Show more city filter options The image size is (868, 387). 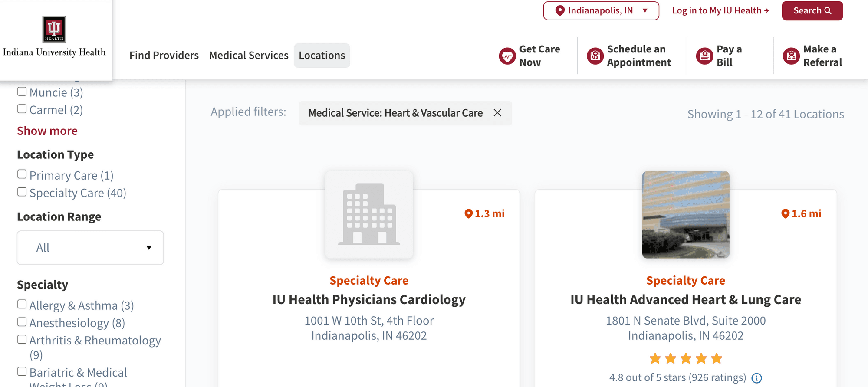47,131
